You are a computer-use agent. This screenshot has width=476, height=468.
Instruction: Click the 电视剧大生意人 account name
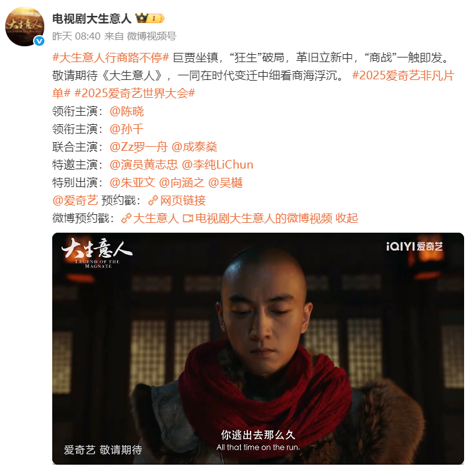pyautogui.click(x=92, y=19)
